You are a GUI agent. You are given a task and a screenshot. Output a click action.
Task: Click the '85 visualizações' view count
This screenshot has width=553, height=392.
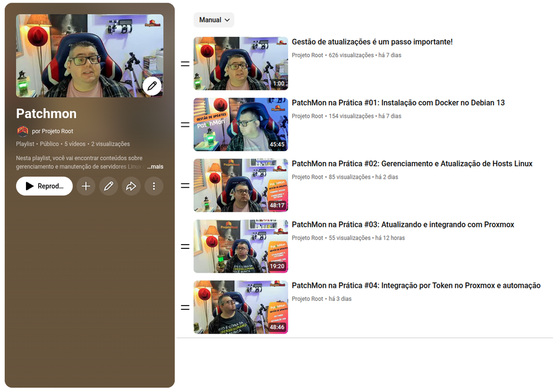pos(349,177)
